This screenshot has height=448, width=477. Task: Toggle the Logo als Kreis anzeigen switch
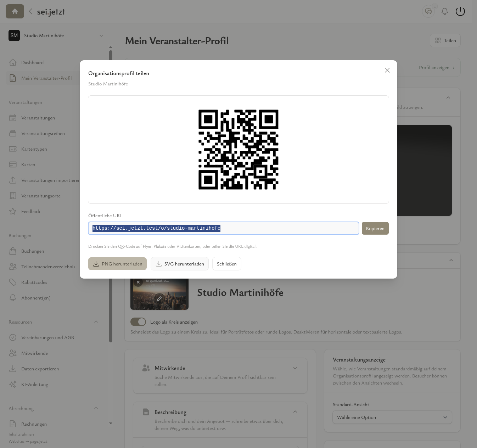[138, 322]
